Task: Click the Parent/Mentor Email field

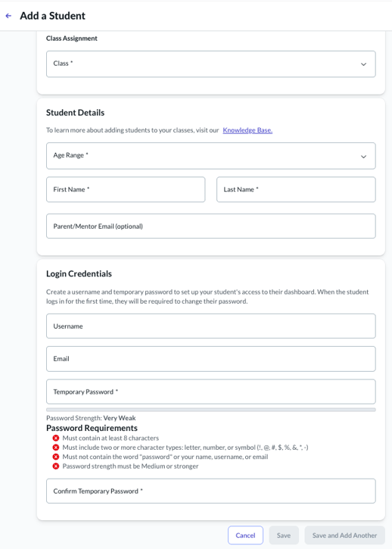Action: (x=210, y=226)
